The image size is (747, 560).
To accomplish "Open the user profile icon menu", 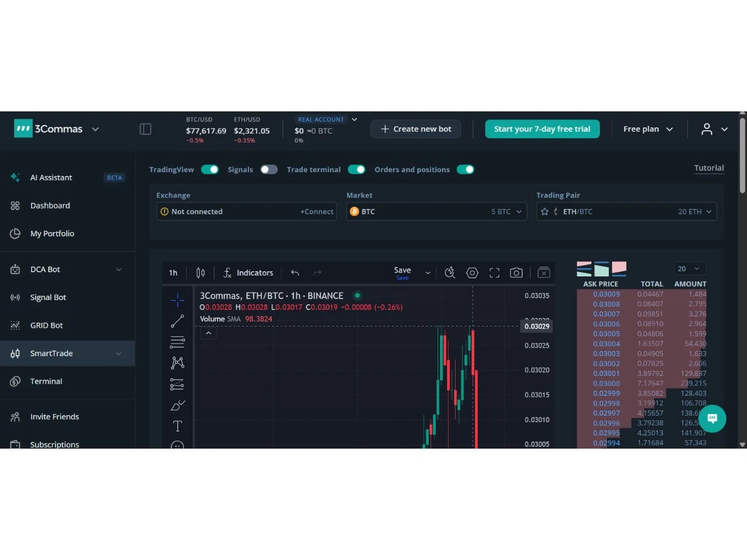I will 707,129.
